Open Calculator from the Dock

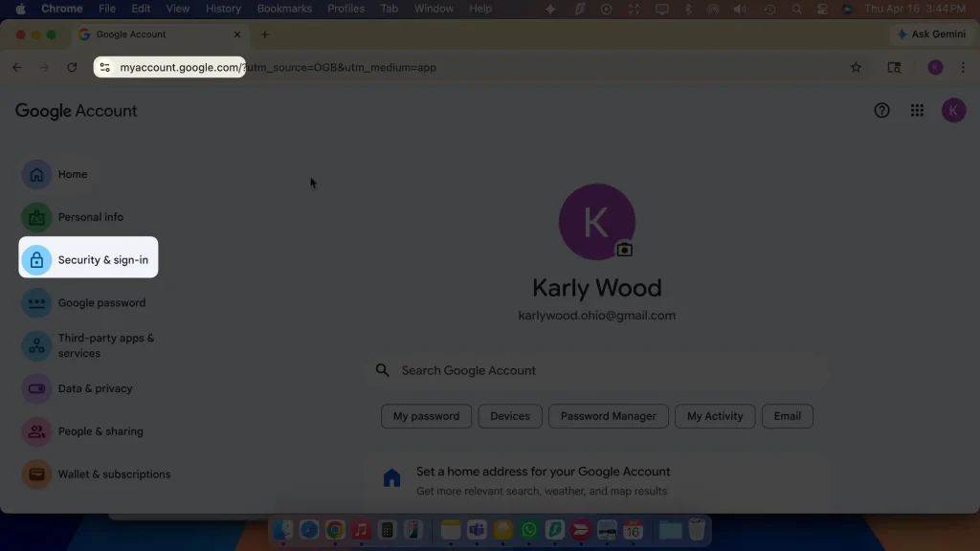point(388,530)
